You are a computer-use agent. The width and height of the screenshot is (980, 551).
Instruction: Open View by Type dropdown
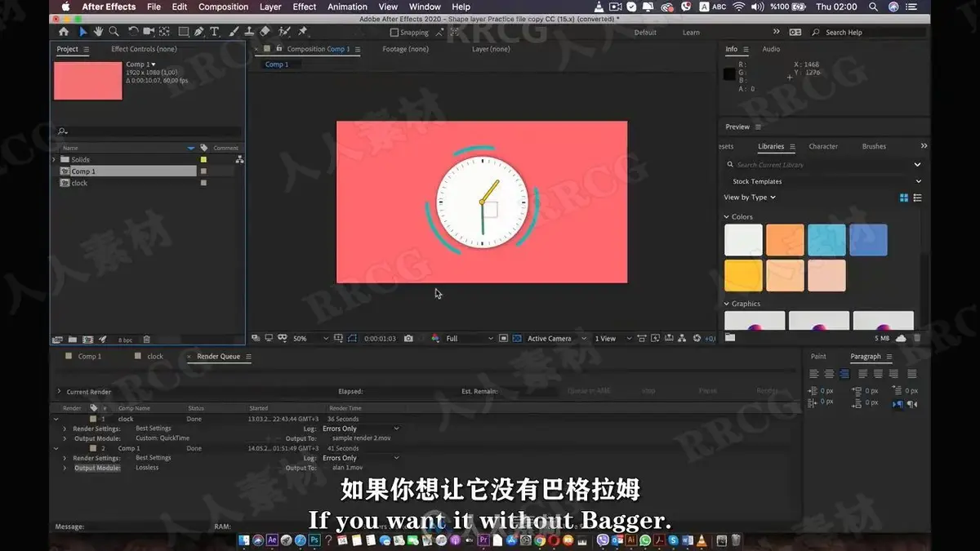[x=749, y=198]
